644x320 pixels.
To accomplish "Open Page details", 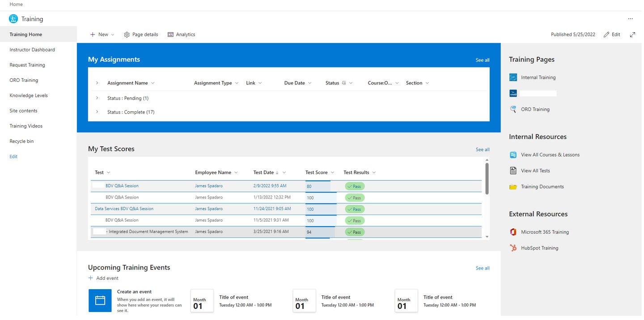I will pyautogui.click(x=141, y=34).
